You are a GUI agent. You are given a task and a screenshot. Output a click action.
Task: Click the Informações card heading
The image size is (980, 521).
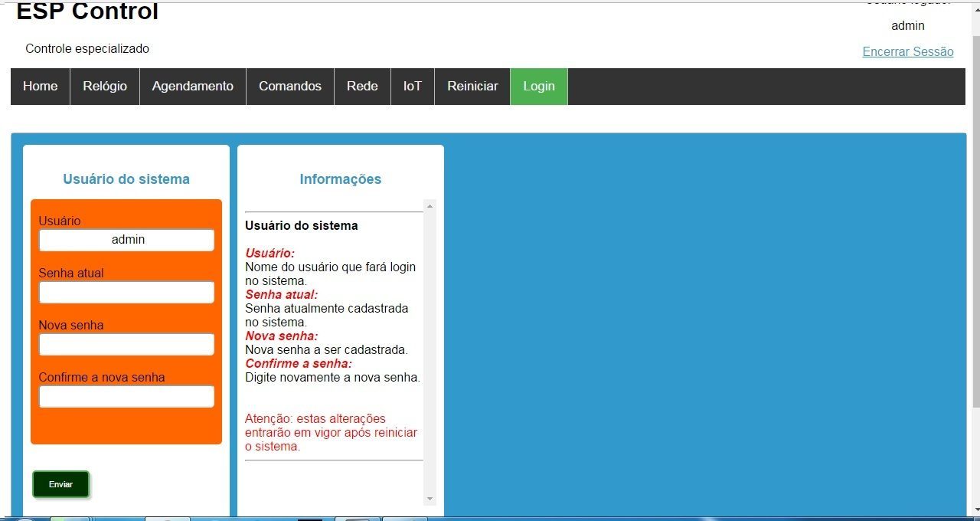point(341,179)
